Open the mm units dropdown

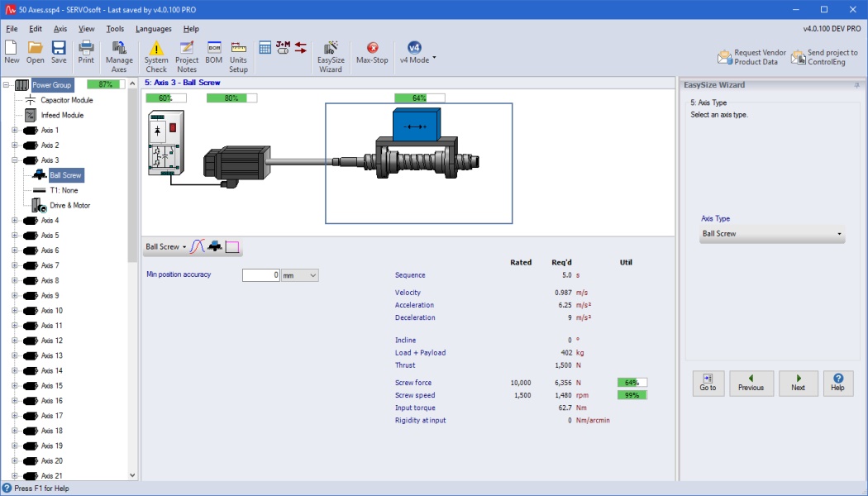pyautogui.click(x=300, y=275)
